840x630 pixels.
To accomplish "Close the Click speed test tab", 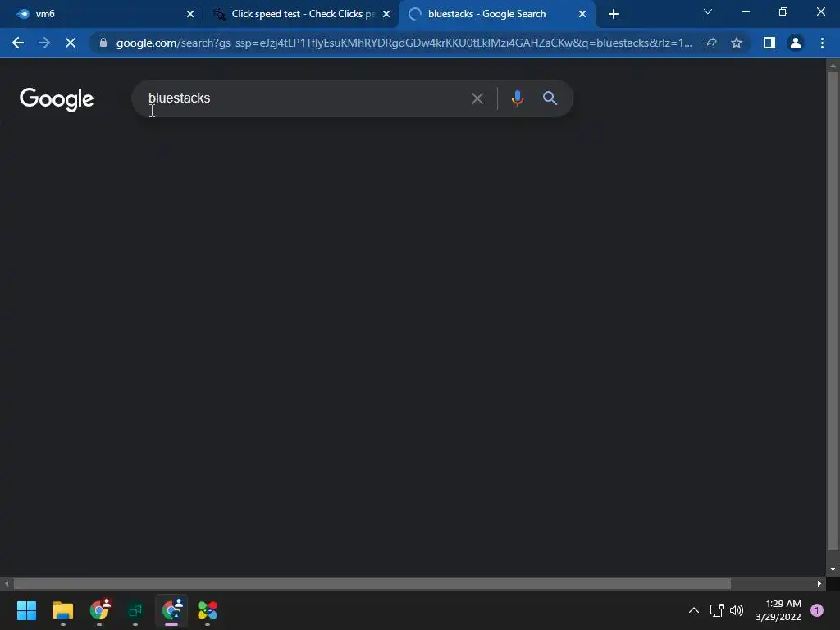I will [x=386, y=15].
